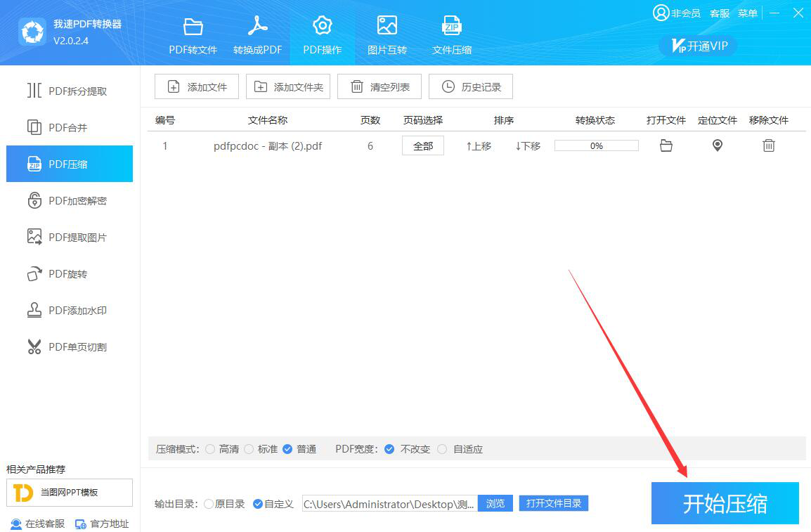The height and width of the screenshot is (532, 811).
Task: Select 普通 compression mode
Action: coord(287,449)
